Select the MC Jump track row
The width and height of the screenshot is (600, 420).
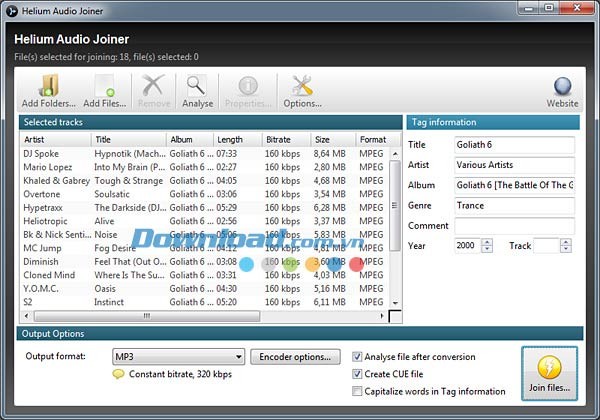pos(204,248)
